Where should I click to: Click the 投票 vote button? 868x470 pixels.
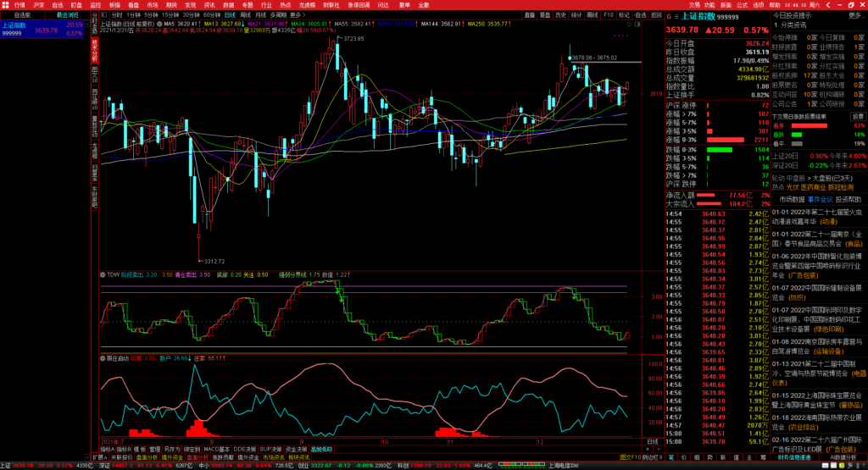[x=858, y=116]
